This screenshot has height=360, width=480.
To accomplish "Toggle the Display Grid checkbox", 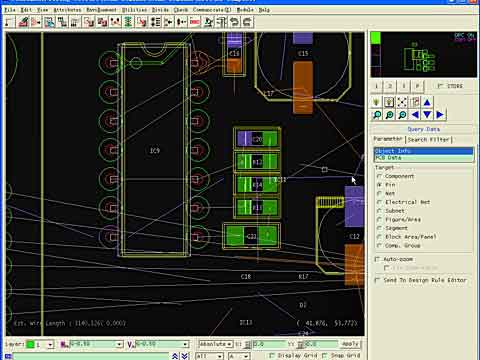I will click(x=272, y=356).
